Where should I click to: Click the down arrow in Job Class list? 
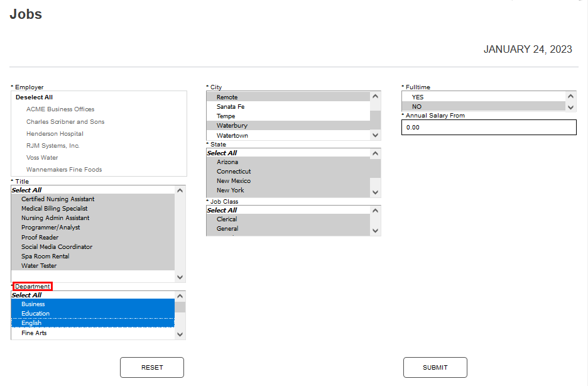coord(376,231)
